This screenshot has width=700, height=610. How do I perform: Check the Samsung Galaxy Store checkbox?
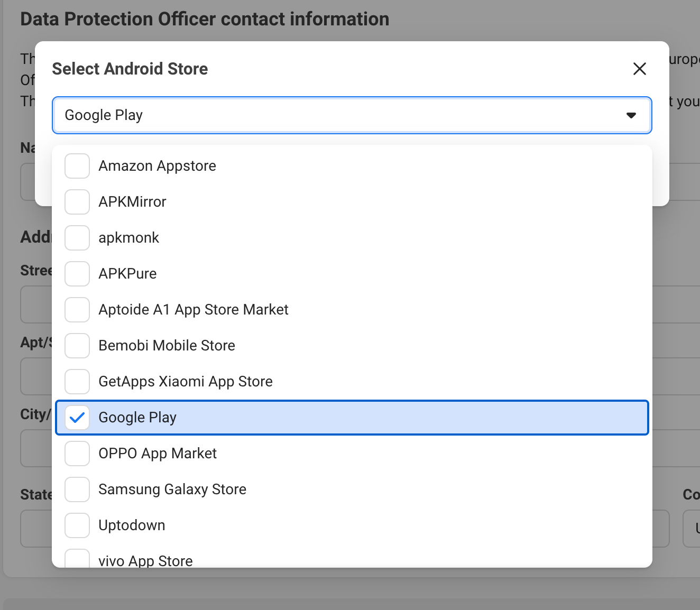click(x=77, y=489)
